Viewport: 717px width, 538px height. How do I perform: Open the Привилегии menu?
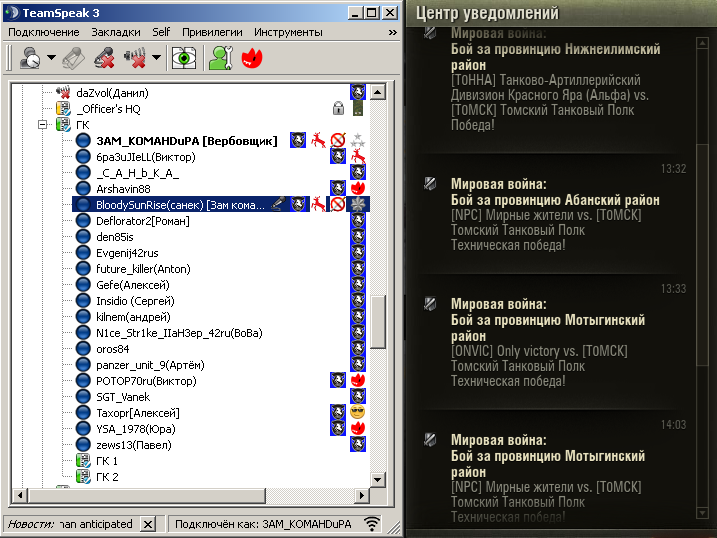point(212,32)
